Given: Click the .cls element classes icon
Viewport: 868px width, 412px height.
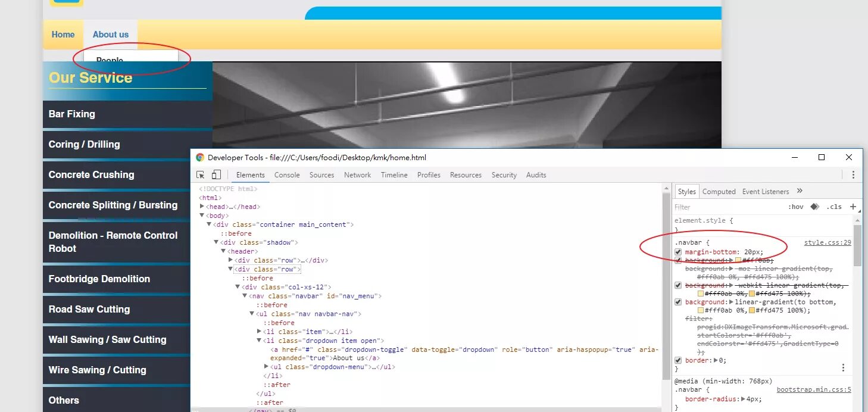Looking at the screenshot, I should tap(833, 207).
